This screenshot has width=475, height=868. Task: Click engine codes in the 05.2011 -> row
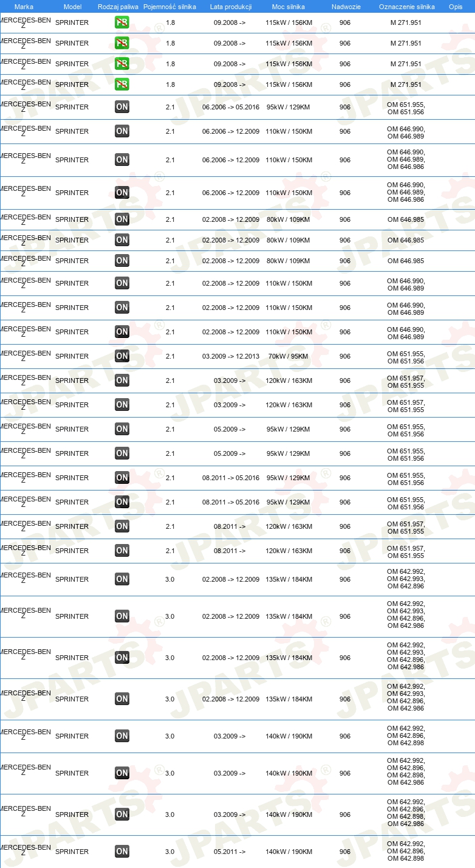click(406, 851)
